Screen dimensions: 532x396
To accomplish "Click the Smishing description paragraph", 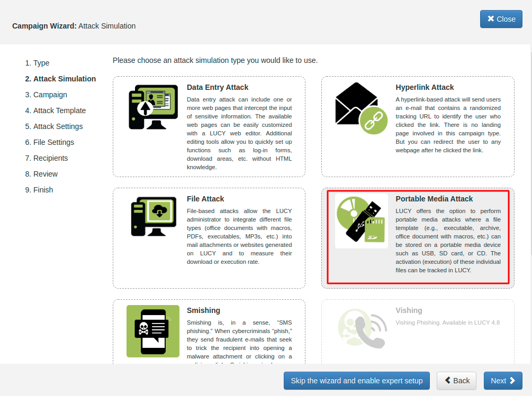I will [x=239, y=342].
